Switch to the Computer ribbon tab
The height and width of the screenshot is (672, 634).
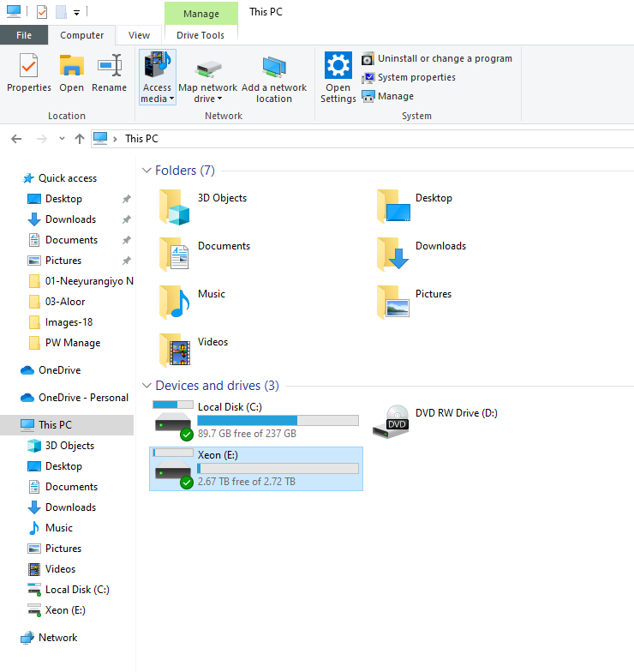(x=82, y=35)
